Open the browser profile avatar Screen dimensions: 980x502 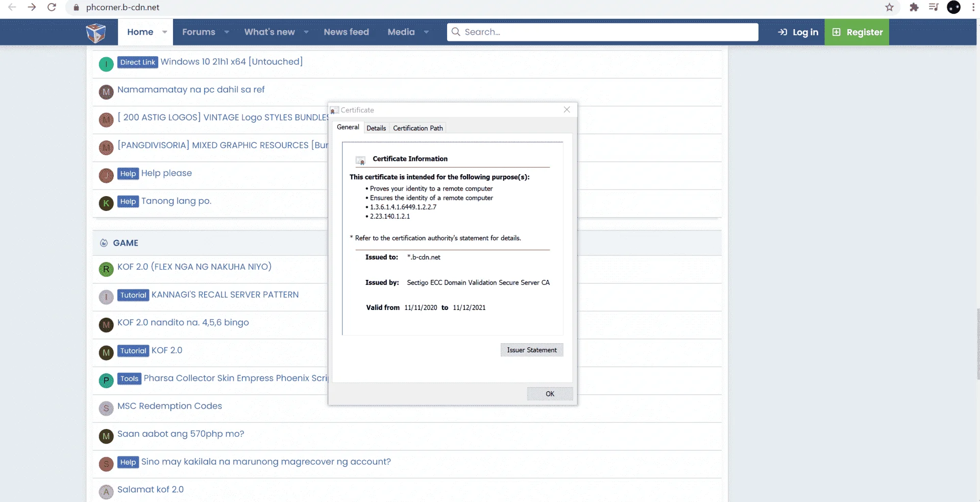click(x=953, y=7)
